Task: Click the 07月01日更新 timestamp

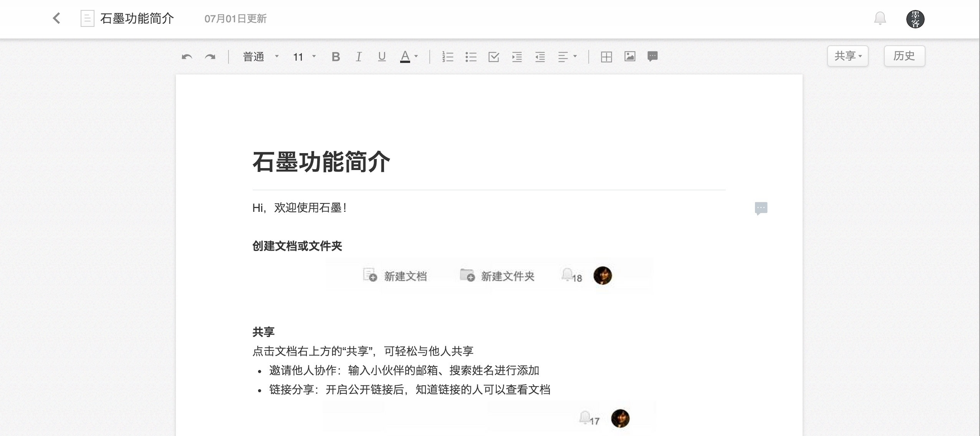Action: tap(235, 19)
